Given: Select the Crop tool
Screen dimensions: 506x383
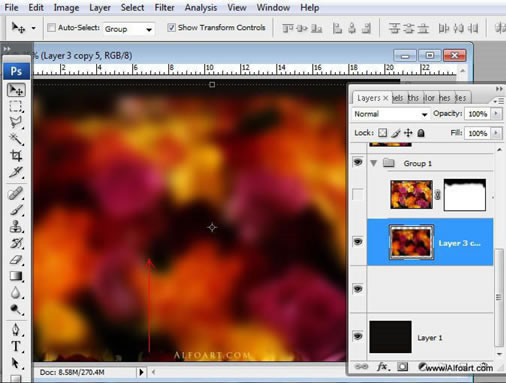Looking at the screenshot, I should (x=15, y=155).
